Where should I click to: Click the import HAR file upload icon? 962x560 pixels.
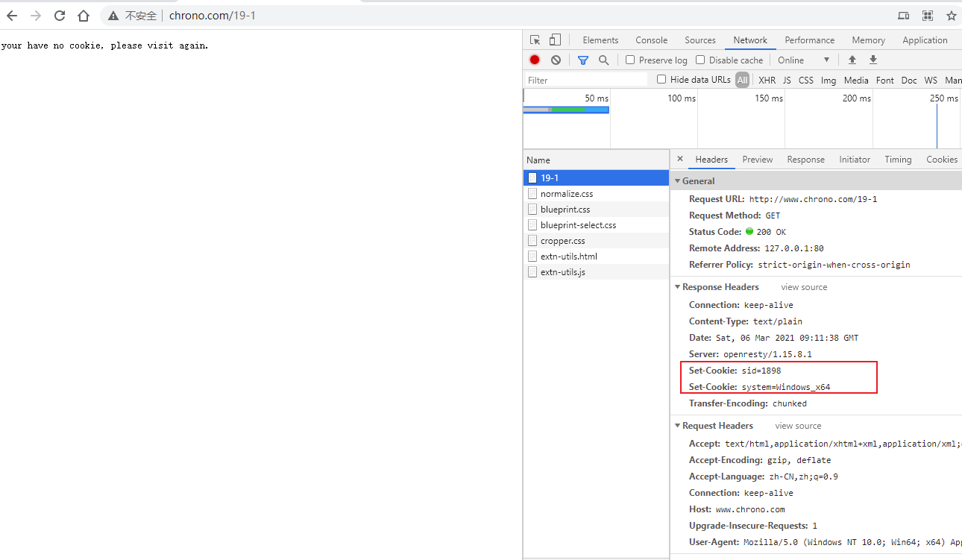(852, 60)
